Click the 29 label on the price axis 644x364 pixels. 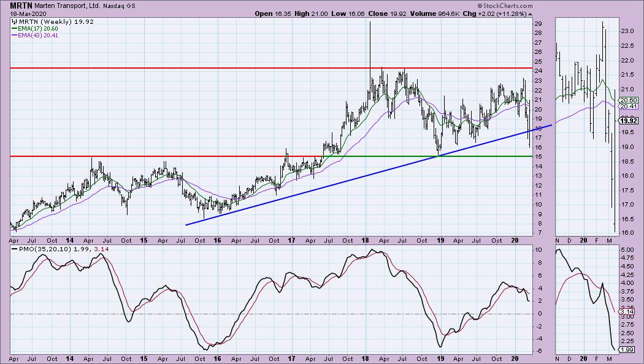click(x=538, y=24)
